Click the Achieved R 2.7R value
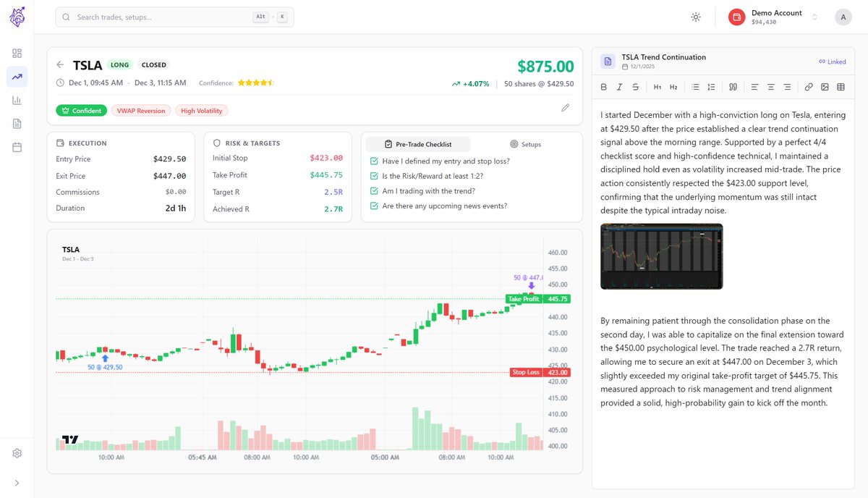The height and width of the screenshot is (498, 868). coord(333,209)
